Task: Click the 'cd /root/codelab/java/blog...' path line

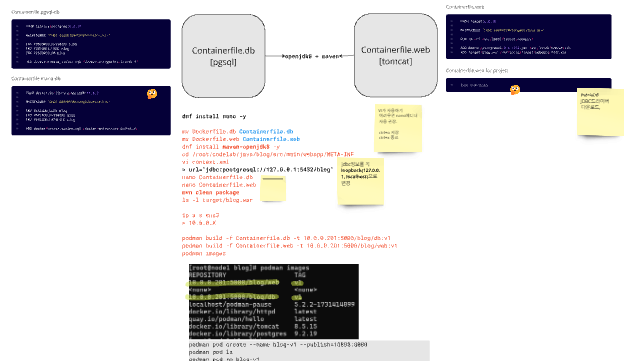Action: [x=268, y=154]
